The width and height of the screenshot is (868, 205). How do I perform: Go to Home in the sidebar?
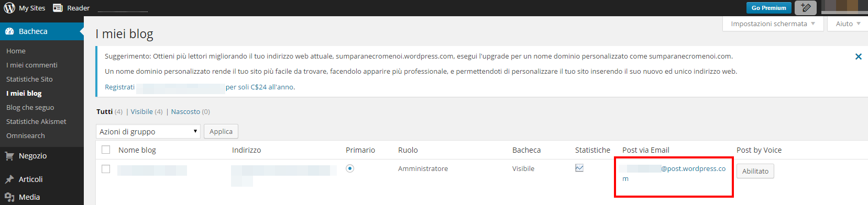point(16,51)
